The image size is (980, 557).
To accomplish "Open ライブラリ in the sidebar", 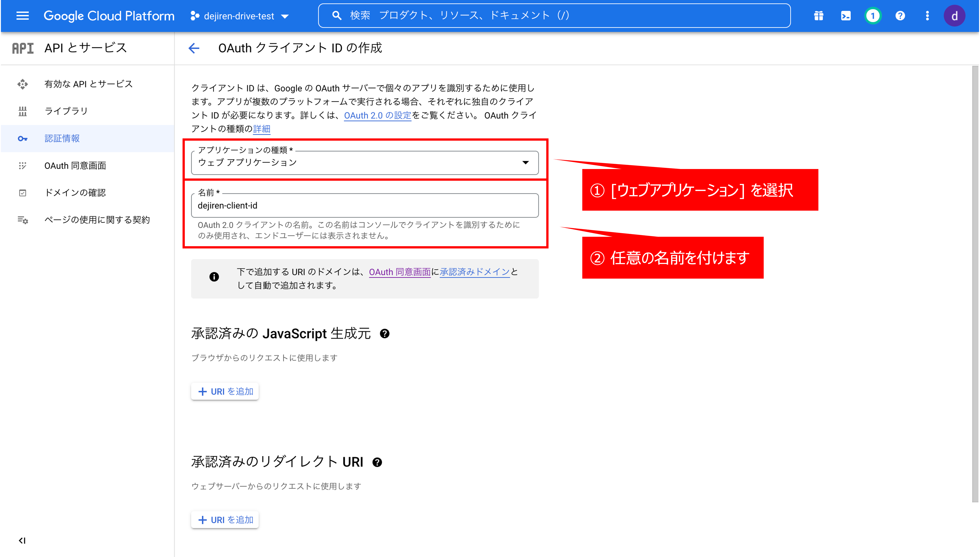I will click(x=88, y=111).
